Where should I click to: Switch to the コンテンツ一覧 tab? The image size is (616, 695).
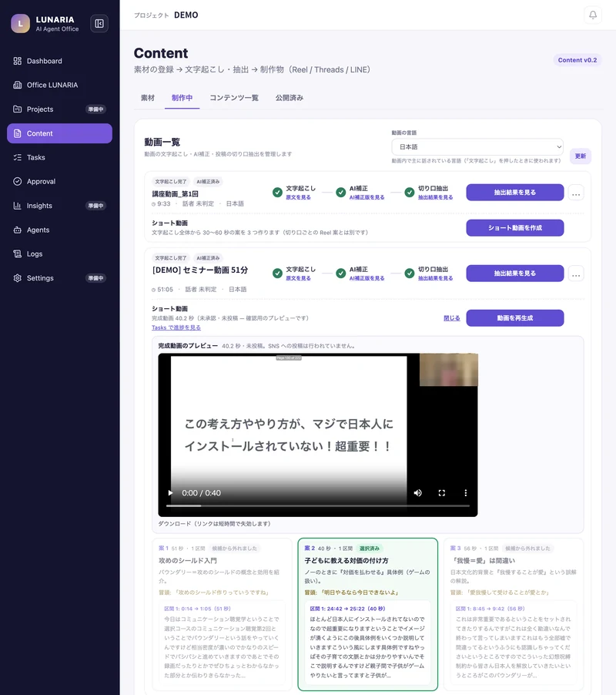coord(234,98)
